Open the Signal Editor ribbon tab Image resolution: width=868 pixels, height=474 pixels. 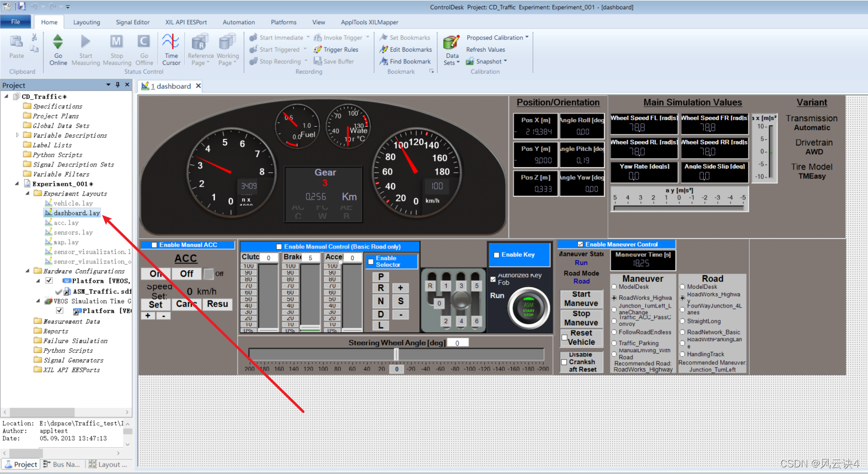click(x=132, y=23)
